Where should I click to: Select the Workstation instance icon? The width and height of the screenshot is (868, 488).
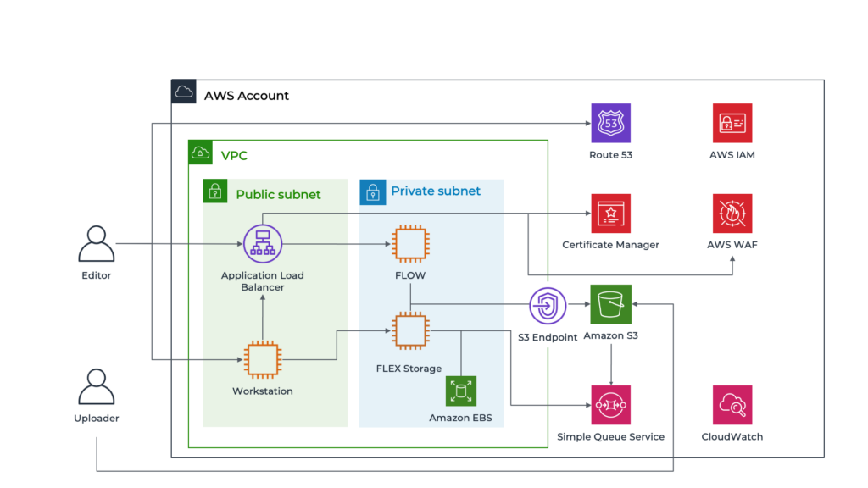[x=263, y=359]
